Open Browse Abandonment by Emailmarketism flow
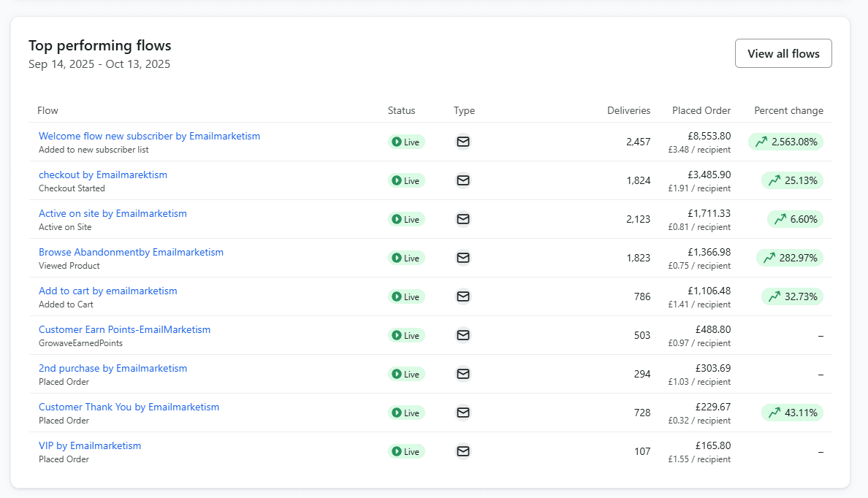Image resolution: width=868 pixels, height=498 pixels. coord(131,252)
